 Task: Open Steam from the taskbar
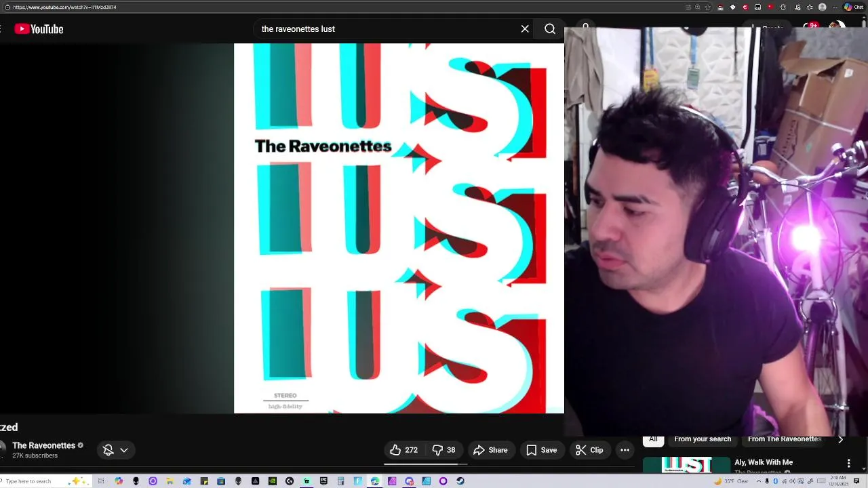(x=460, y=481)
